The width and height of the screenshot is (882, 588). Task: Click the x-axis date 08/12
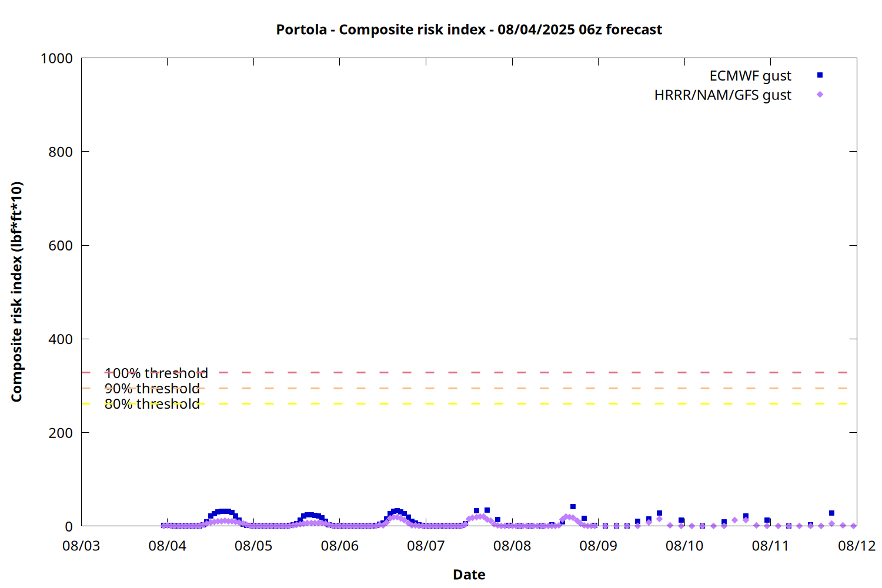pos(857,546)
